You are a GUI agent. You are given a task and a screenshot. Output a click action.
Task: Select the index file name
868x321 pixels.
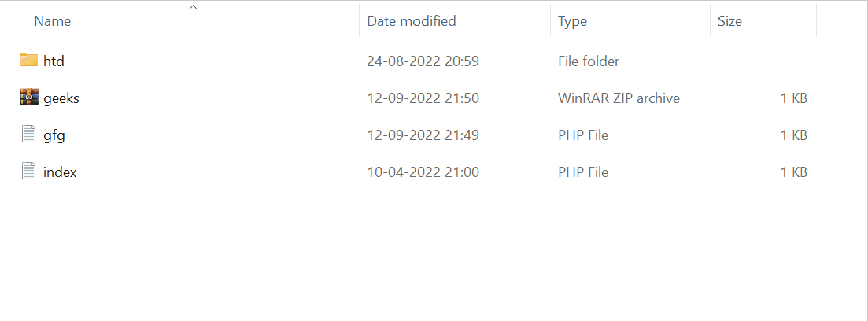click(x=60, y=172)
